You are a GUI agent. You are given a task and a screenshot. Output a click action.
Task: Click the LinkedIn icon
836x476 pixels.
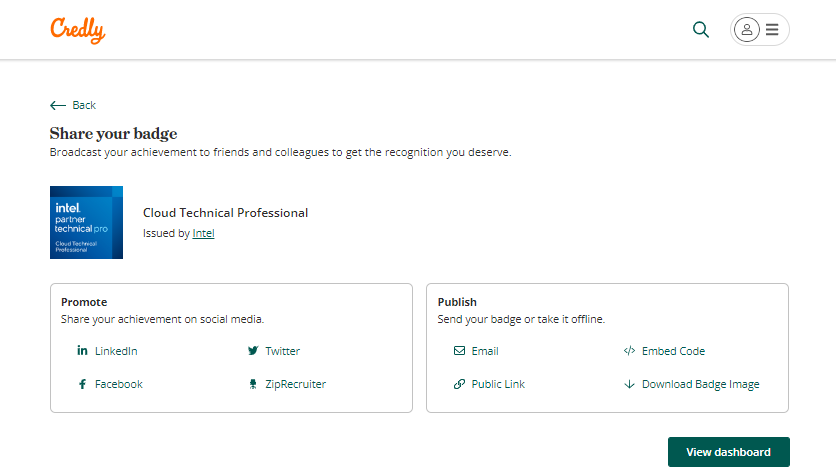[82, 351]
